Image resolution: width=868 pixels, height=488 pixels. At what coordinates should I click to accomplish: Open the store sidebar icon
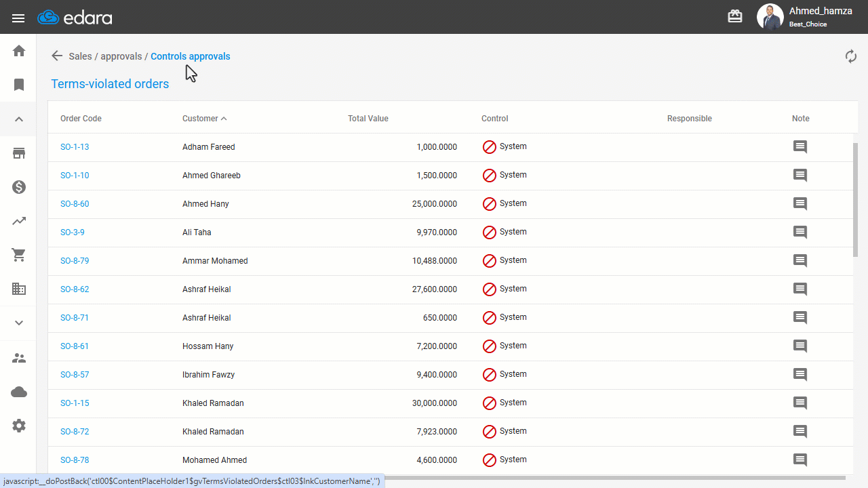[19, 153]
